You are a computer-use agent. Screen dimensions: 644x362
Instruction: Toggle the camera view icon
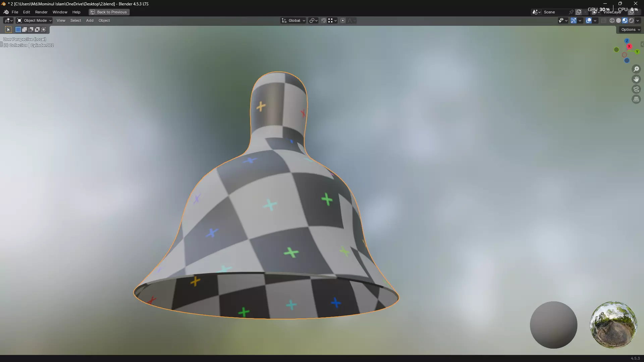[636, 89]
